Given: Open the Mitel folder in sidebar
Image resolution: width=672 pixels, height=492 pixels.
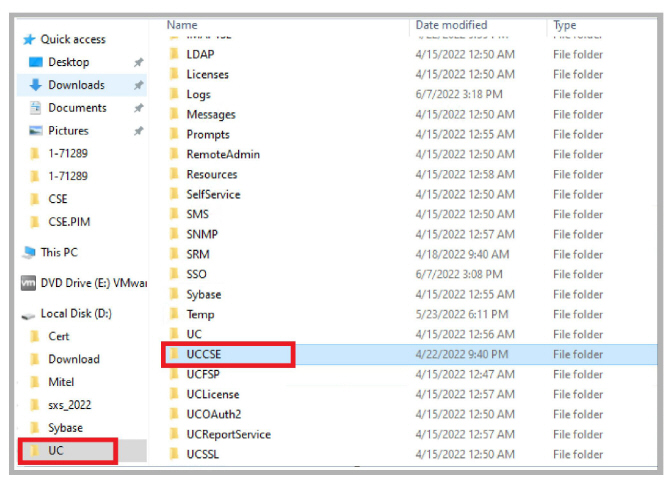Looking at the screenshot, I should (61, 382).
